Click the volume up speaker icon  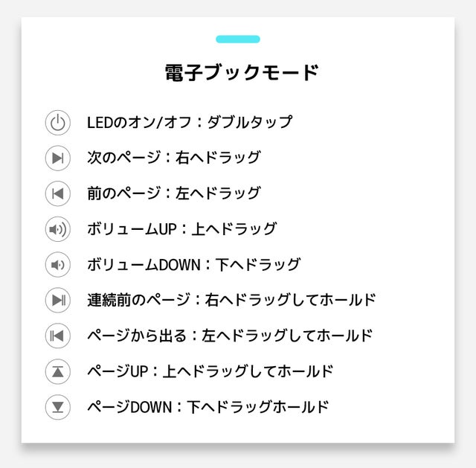pos(58,229)
